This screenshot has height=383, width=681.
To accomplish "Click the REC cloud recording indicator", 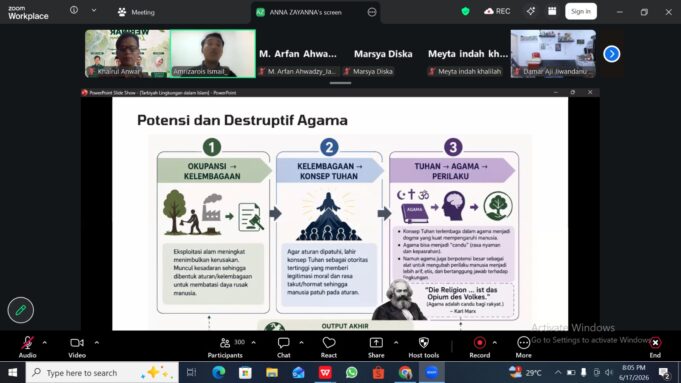I will (x=497, y=11).
